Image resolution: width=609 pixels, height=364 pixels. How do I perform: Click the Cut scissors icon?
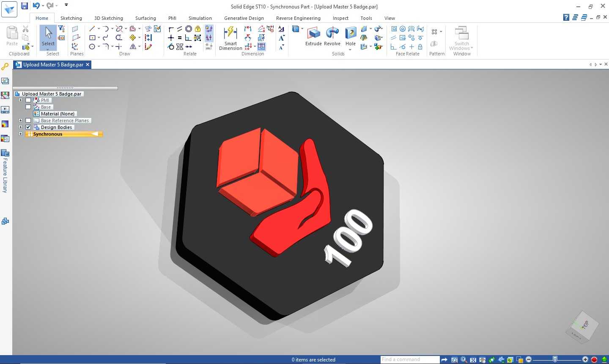(25, 29)
